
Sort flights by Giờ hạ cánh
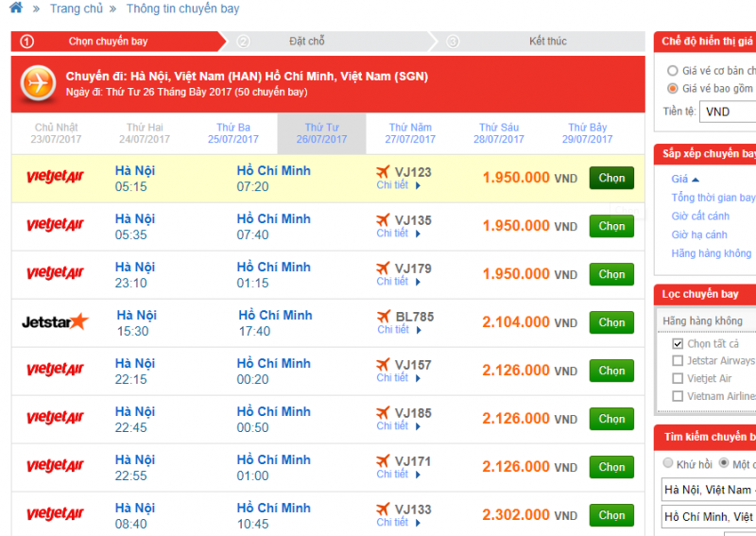coord(699,235)
